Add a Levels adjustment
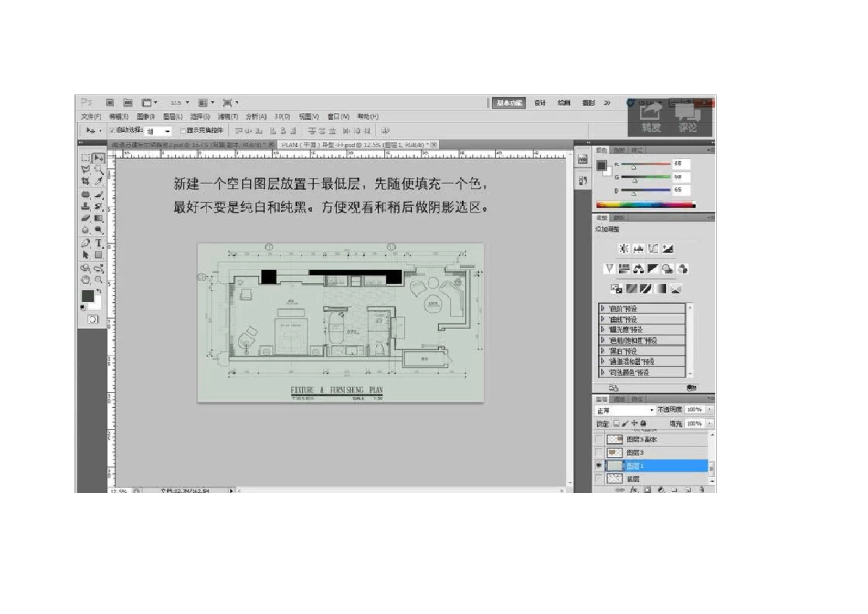The width and height of the screenshot is (868, 614). click(x=639, y=249)
